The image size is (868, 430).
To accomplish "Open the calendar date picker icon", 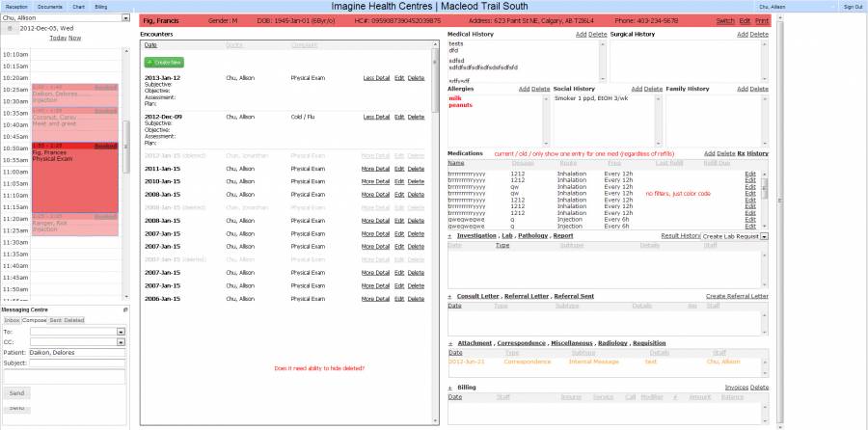I will pos(10,28).
